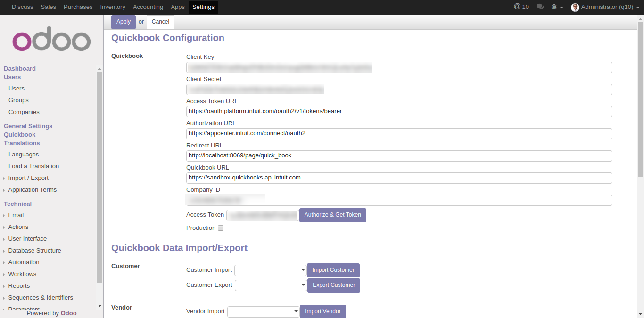The image size is (644, 318).
Task: Open Dashboard in the sidebar
Action: 20,69
